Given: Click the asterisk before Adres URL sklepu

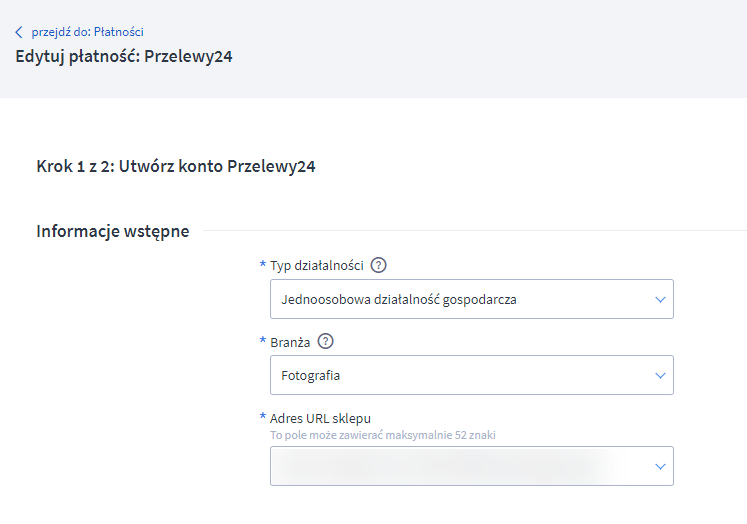Looking at the screenshot, I should 263,416.
